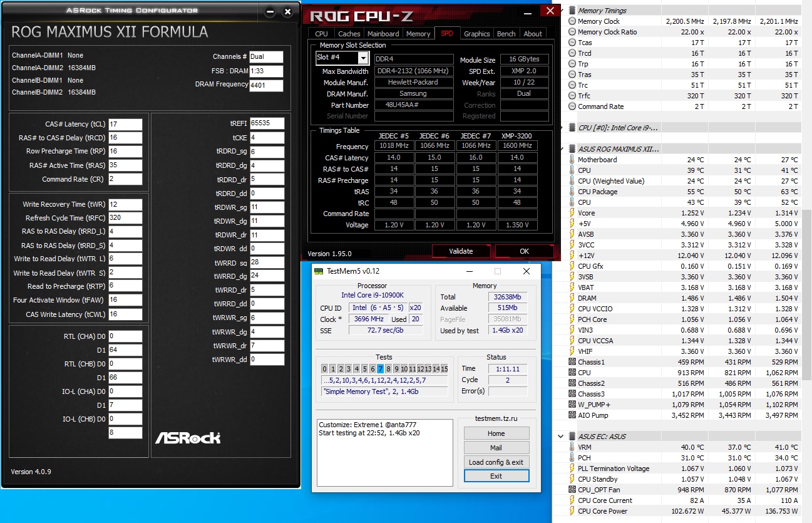Click the Home button in TestMem5

pos(496,433)
